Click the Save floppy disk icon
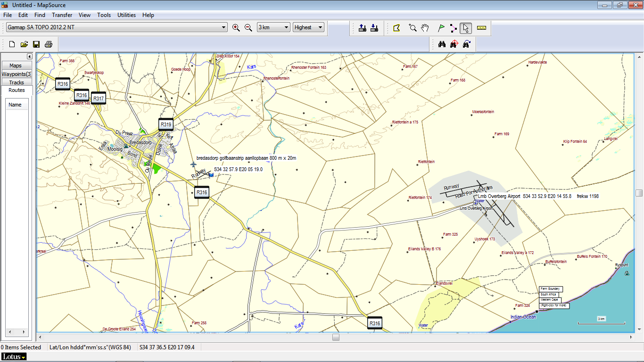This screenshot has height=362, width=644. [36, 44]
